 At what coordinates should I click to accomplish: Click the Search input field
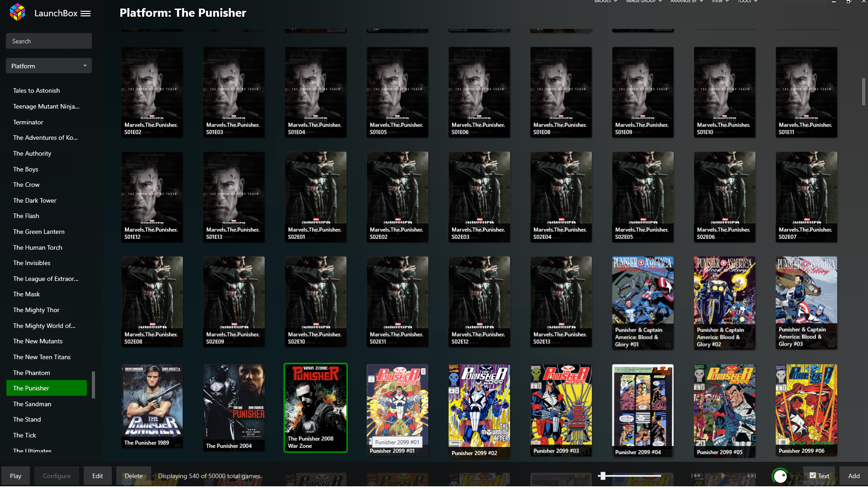point(49,41)
